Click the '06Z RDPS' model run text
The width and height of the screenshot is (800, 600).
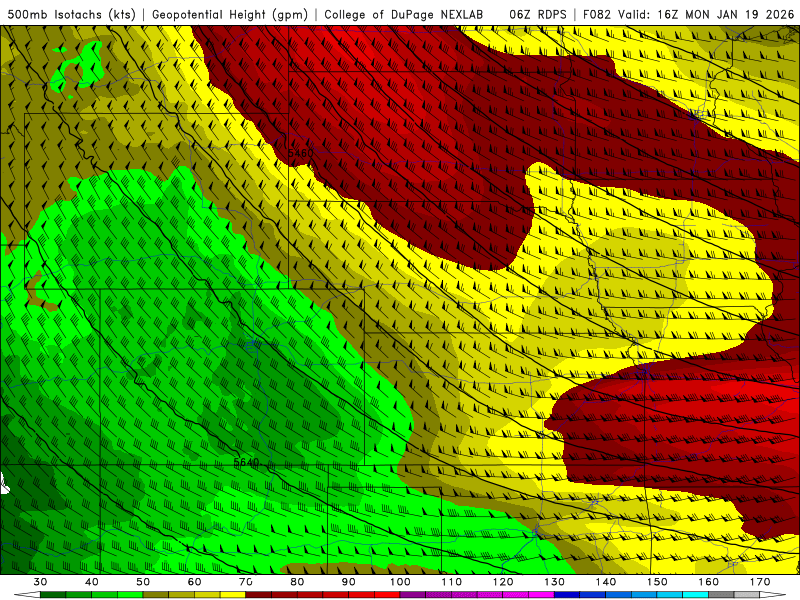pyautogui.click(x=538, y=15)
